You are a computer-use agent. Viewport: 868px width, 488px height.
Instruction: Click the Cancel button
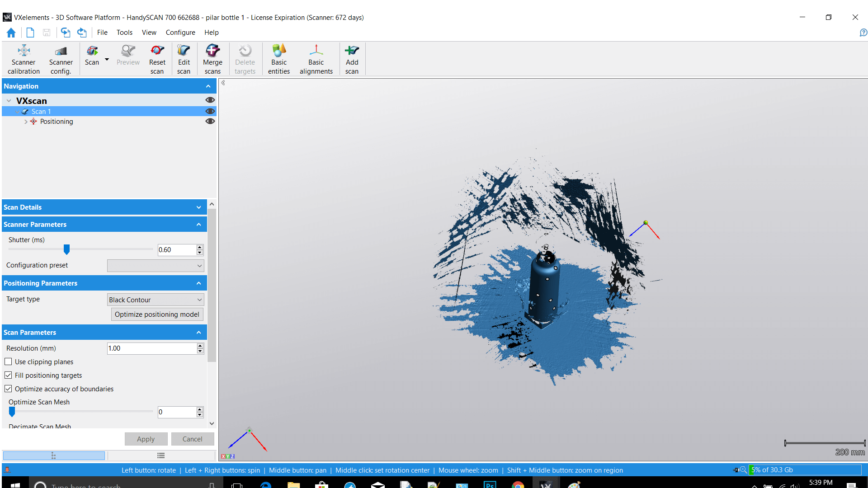192,439
